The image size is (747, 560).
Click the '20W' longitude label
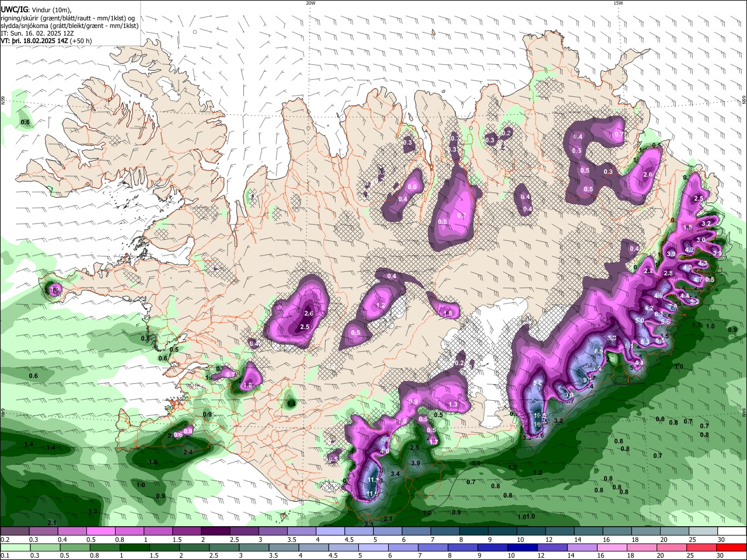[310, 3]
